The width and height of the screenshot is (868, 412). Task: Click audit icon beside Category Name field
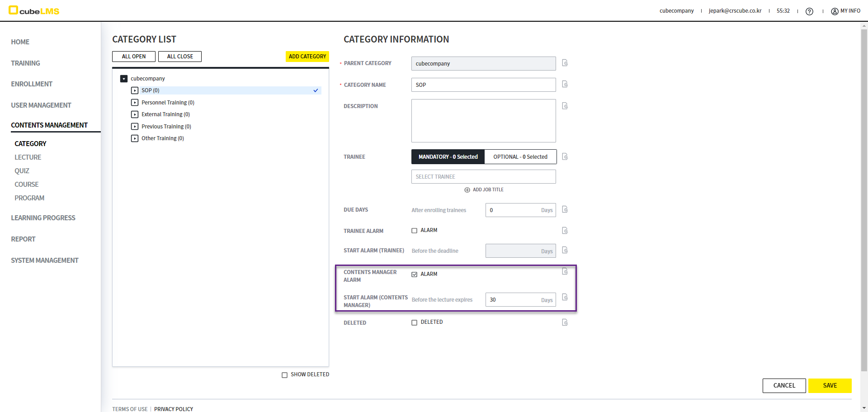pyautogui.click(x=565, y=84)
